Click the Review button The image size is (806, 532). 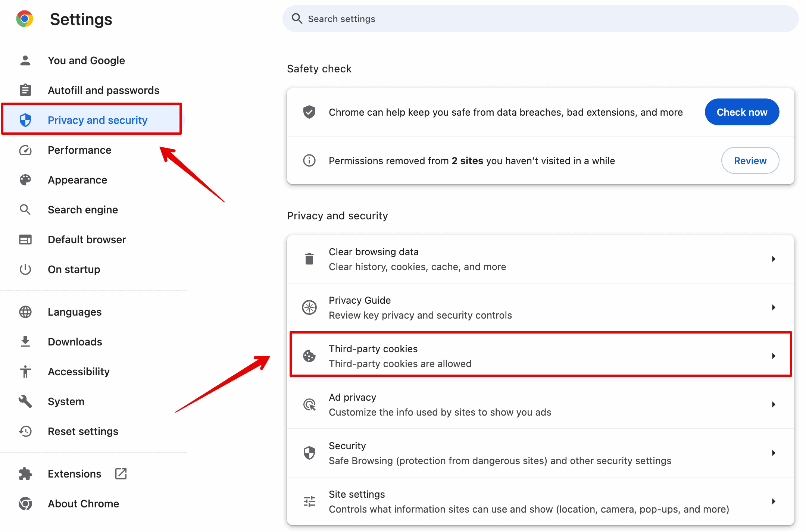coord(750,161)
